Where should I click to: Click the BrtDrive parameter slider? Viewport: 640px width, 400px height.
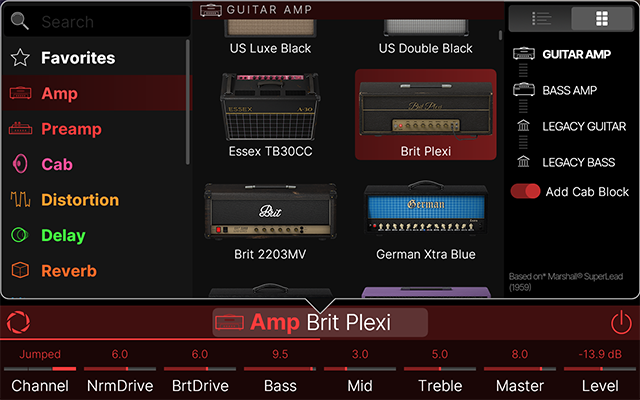tap(200, 369)
